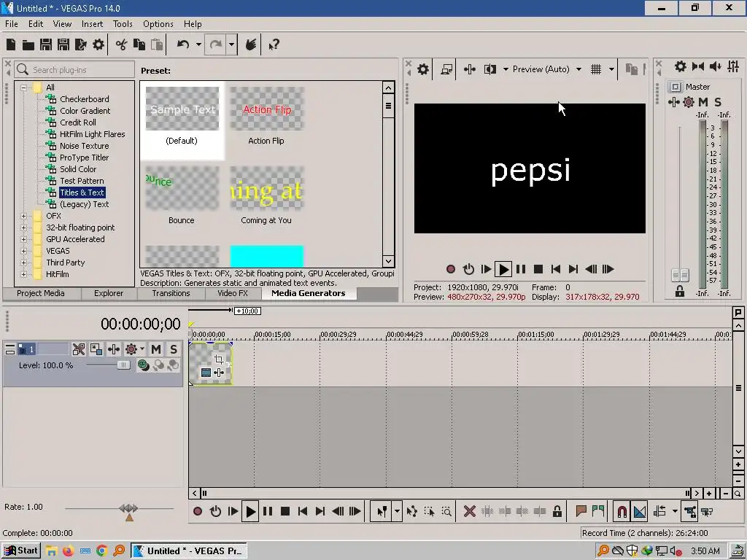The width and height of the screenshot is (747, 560).
Task: Open the Tools menu
Action: pyautogui.click(x=123, y=24)
